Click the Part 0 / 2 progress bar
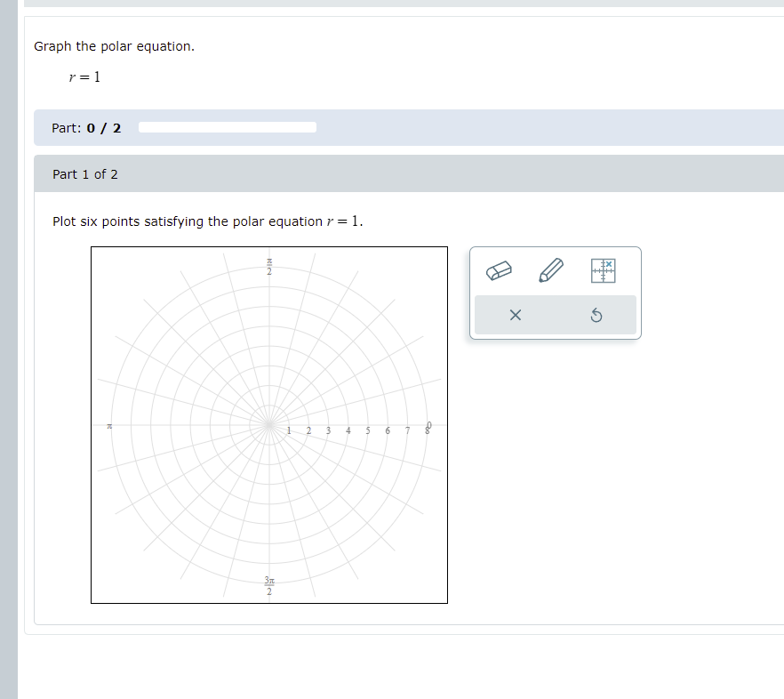The height and width of the screenshot is (699, 784). point(228,127)
